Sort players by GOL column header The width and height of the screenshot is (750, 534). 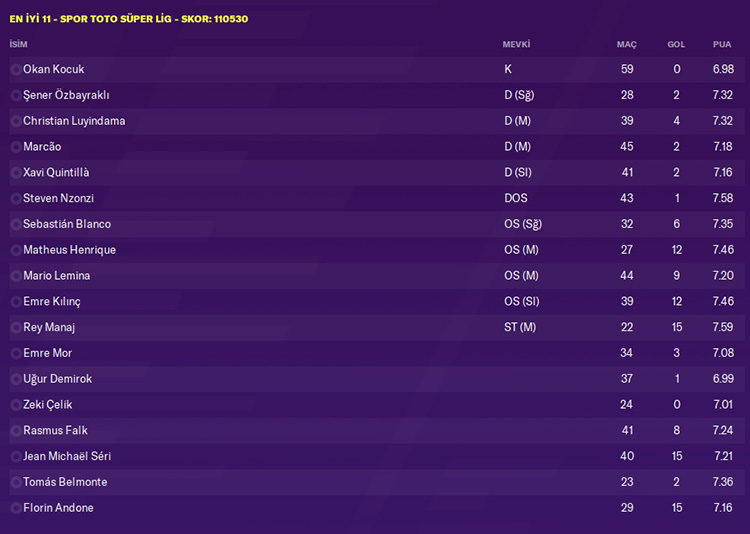(x=676, y=45)
